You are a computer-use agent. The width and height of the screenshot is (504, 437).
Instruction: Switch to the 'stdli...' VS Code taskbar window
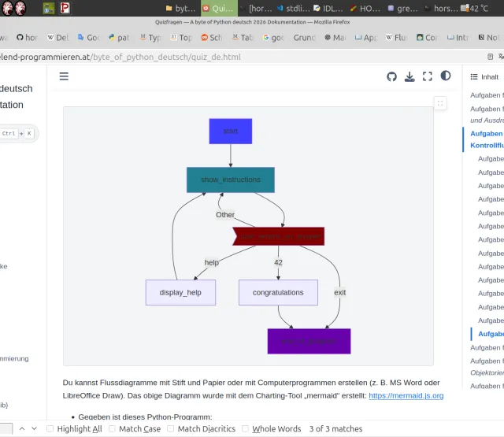click(294, 9)
